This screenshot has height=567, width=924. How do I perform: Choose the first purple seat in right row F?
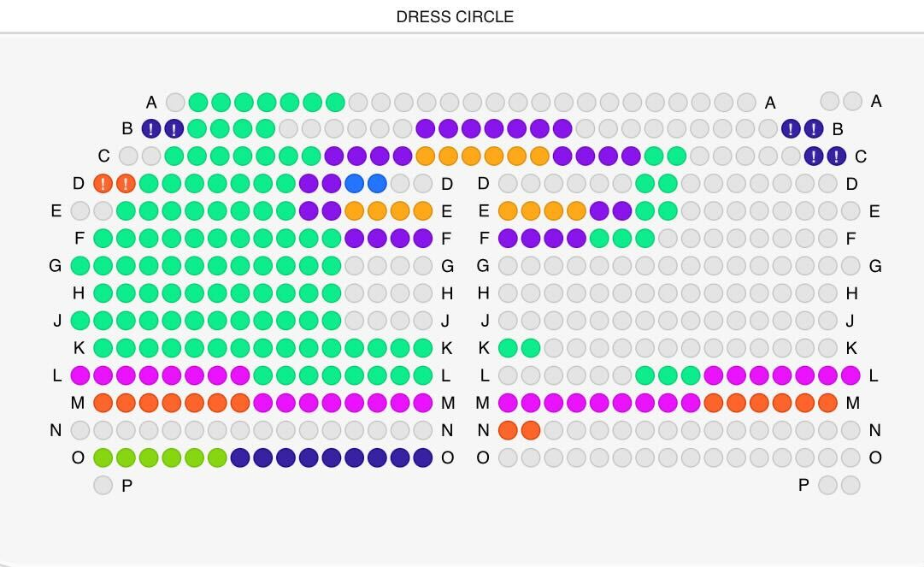coord(508,238)
